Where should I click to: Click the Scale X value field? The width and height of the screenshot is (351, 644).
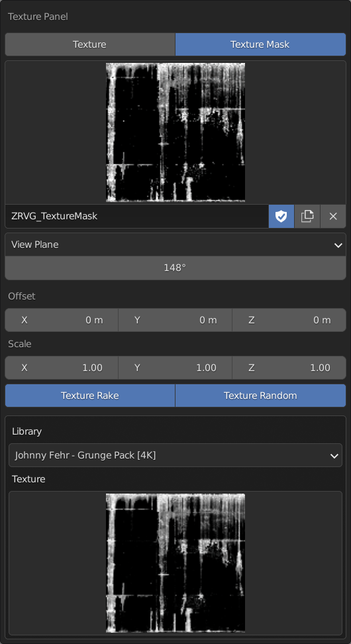[62, 368]
